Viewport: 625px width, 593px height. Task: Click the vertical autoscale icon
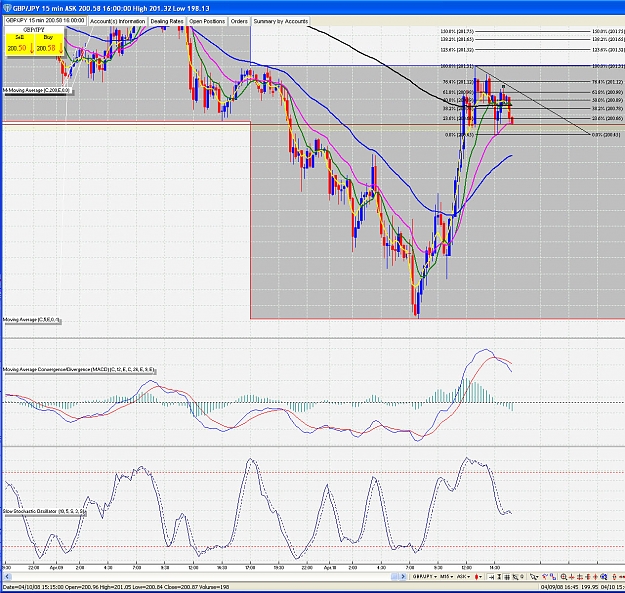pyautogui.click(x=499, y=577)
